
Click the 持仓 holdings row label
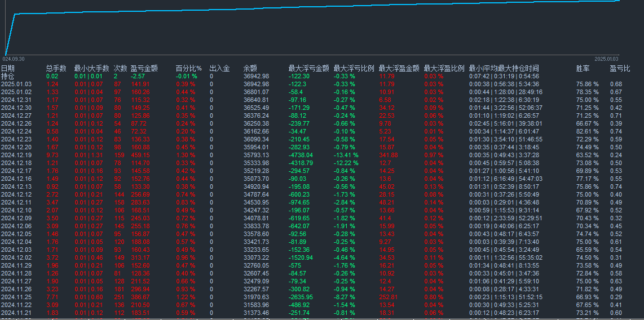point(7,76)
